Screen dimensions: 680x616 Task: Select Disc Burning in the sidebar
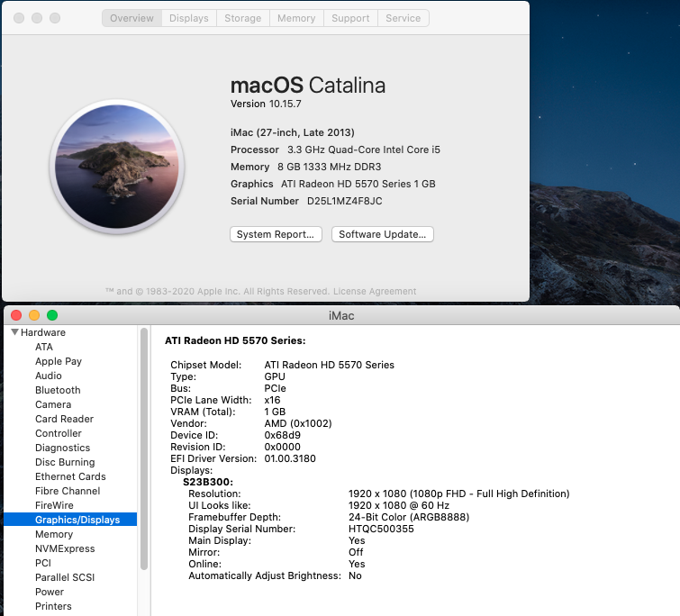pyautogui.click(x=65, y=462)
